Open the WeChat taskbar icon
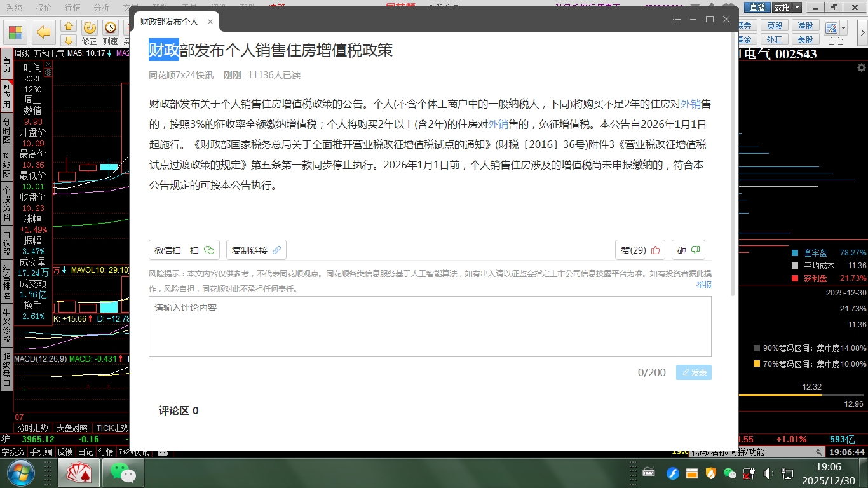 pos(123,473)
